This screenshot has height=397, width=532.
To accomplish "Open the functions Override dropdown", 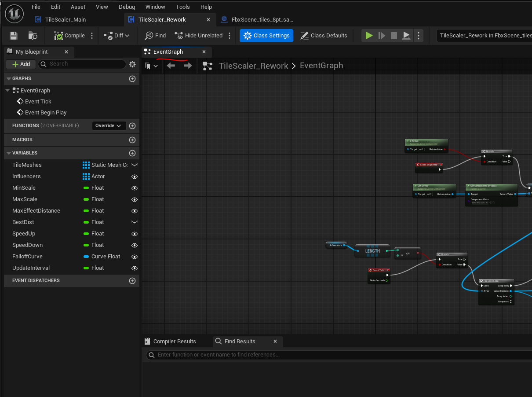I will point(109,126).
